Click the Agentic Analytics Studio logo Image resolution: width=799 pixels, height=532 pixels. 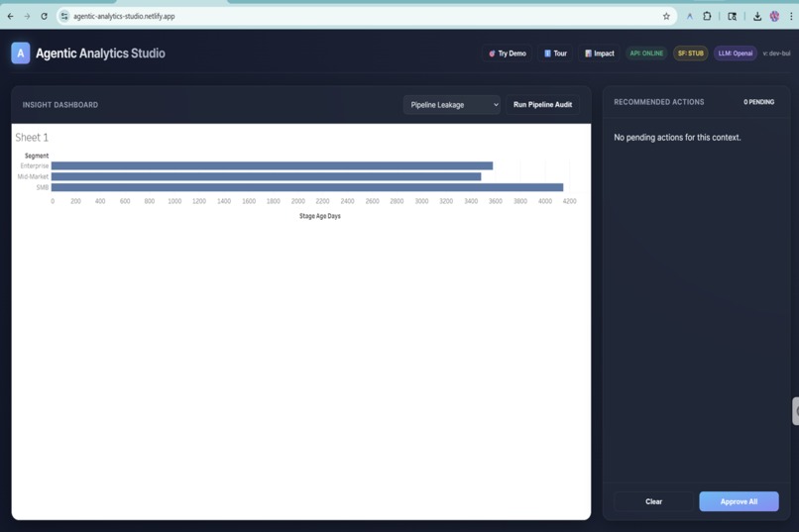[21, 53]
